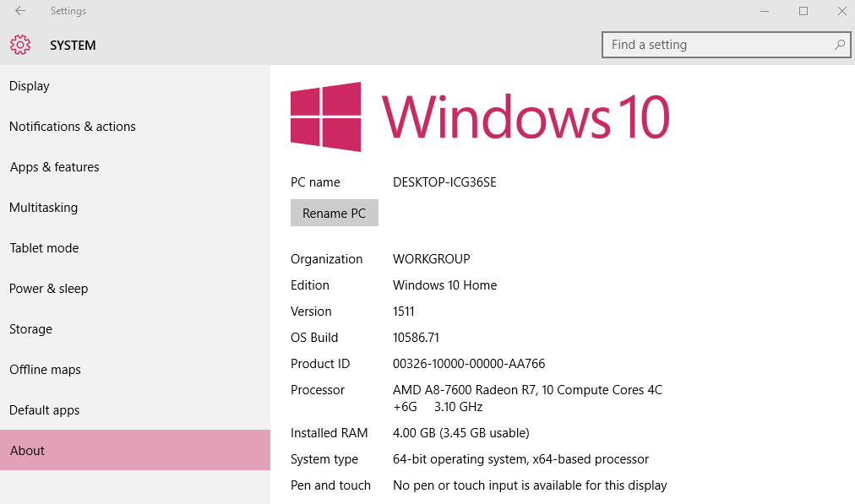Click the OS Build label

click(314, 338)
